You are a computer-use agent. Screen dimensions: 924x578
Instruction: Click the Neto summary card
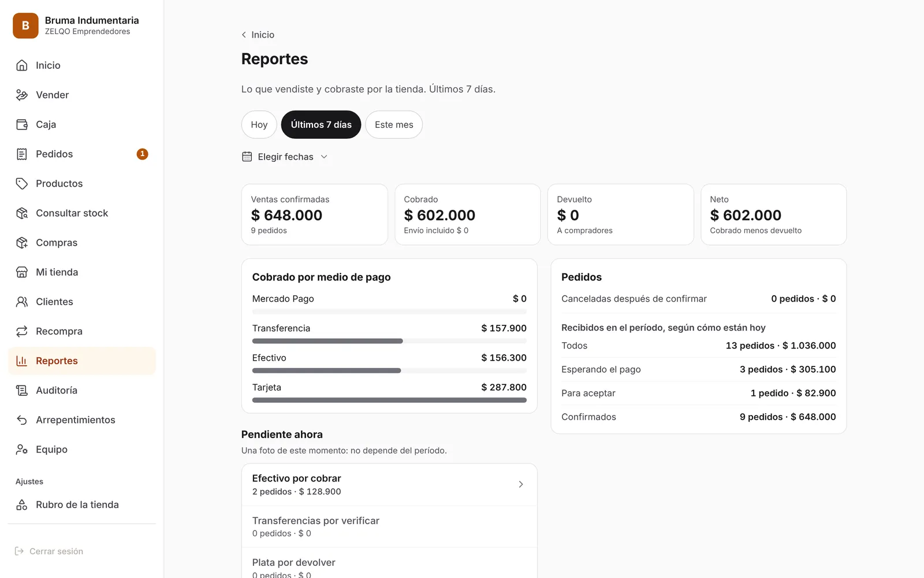[774, 214]
